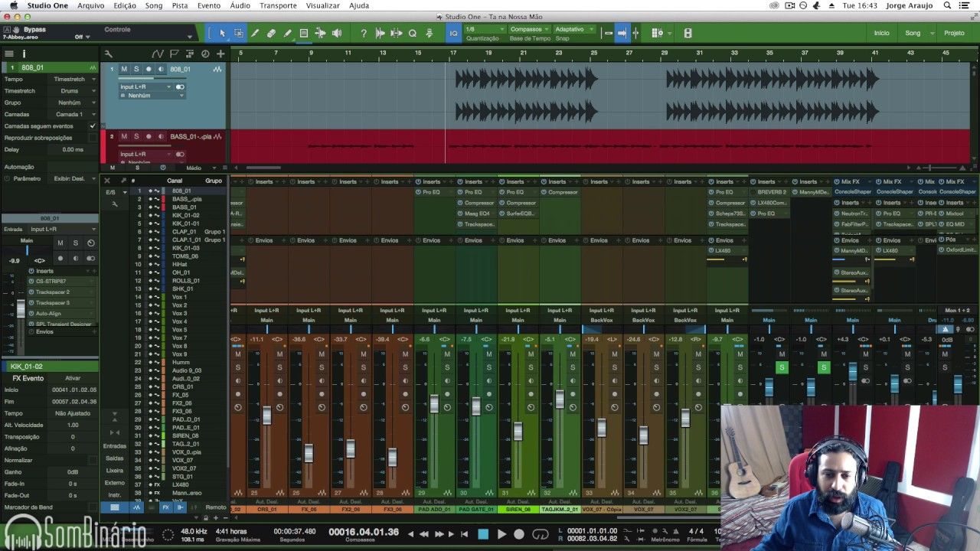Viewport: 980px width, 551px height.
Task: Open the marker track flag icon
Action: click(174, 54)
